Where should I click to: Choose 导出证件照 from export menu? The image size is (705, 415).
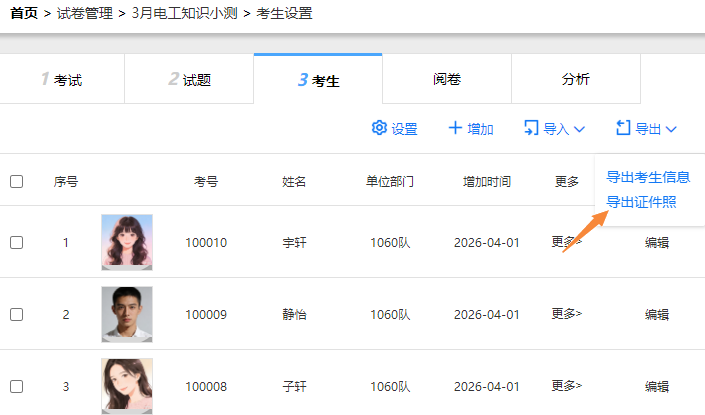coord(641,202)
